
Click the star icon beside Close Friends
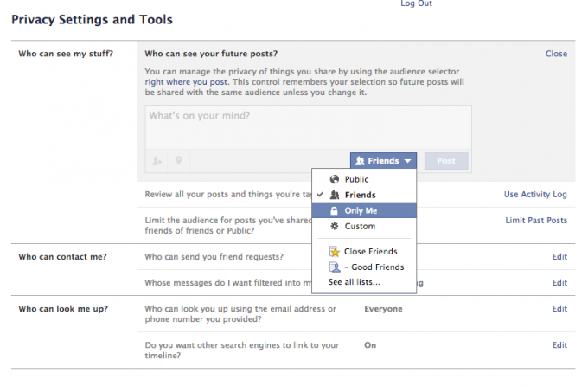[334, 251]
